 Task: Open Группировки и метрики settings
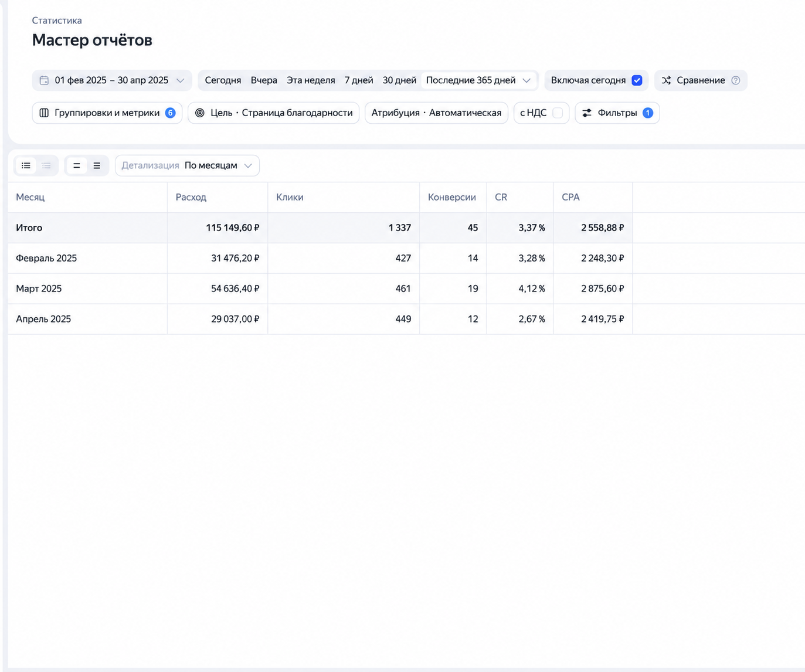tap(107, 113)
